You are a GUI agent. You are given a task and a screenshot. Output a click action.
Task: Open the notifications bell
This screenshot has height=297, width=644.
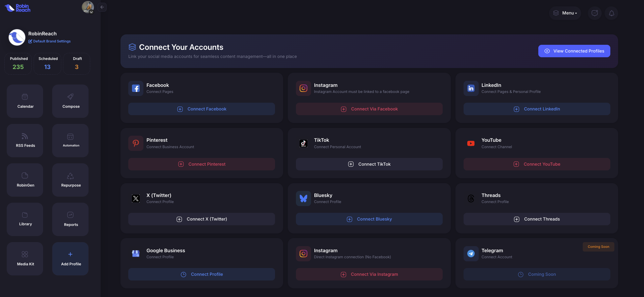(x=611, y=13)
